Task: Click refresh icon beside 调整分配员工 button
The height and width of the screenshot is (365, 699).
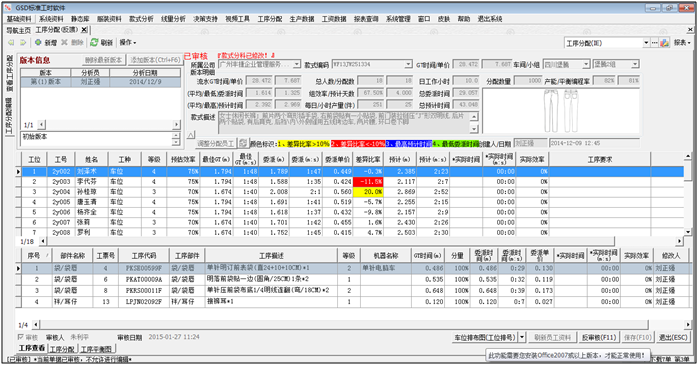Action: click(x=243, y=144)
